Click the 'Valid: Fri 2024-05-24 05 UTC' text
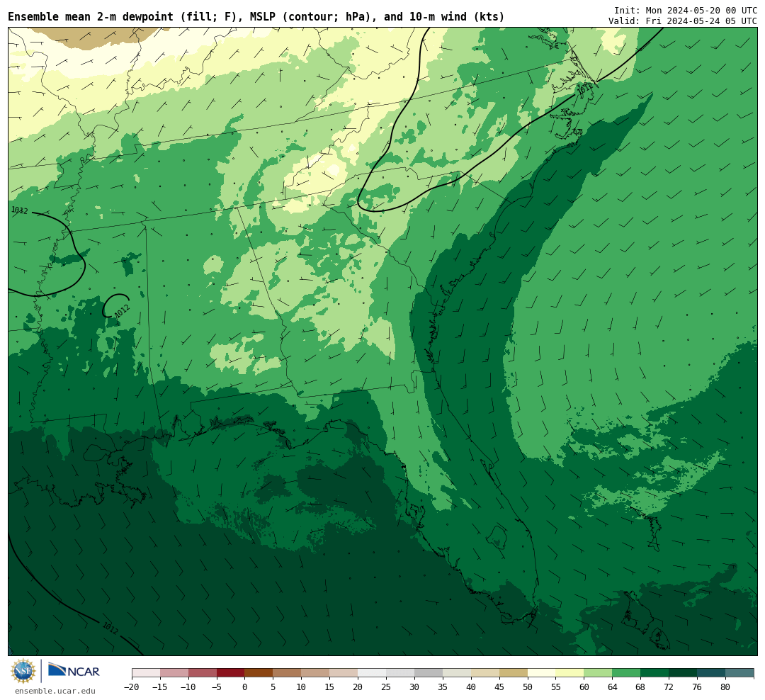 [x=683, y=21]
